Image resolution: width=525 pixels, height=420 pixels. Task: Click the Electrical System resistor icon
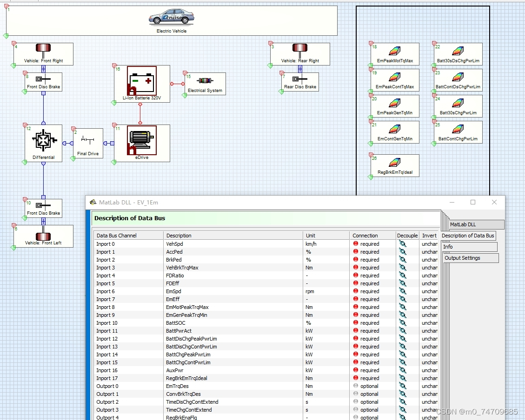tap(205, 80)
